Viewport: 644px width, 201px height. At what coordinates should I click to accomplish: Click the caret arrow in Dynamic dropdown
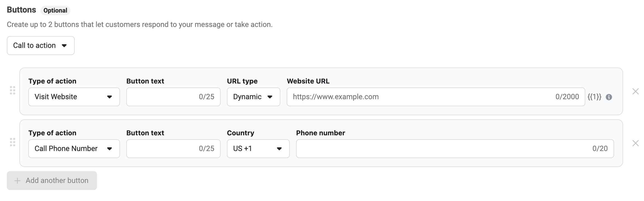270,97
